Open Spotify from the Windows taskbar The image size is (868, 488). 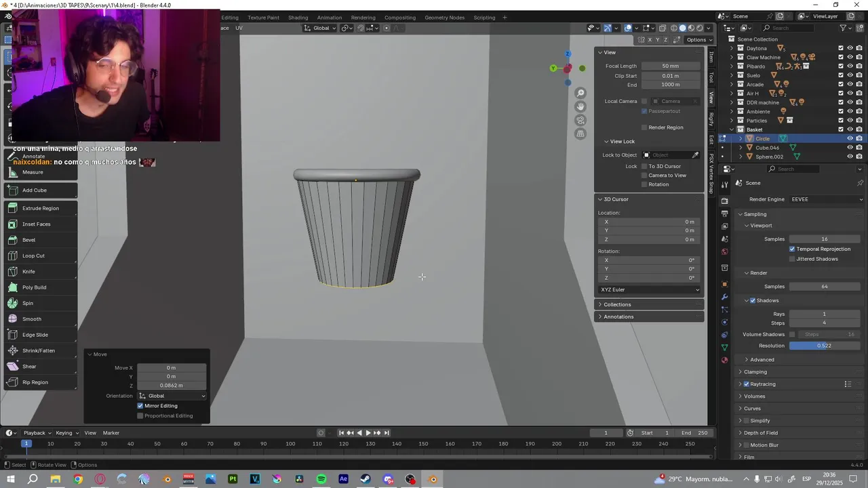click(x=321, y=479)
